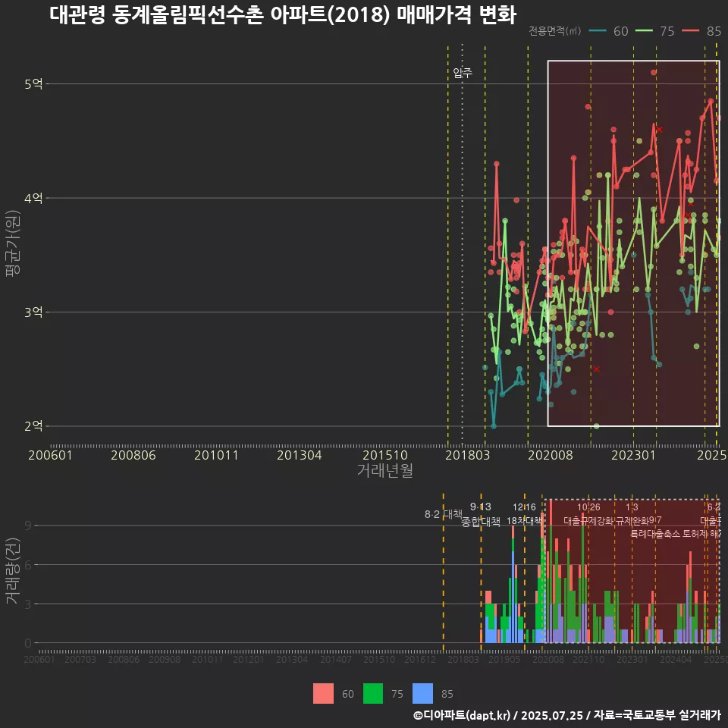Click the 전용면적(㎡) legend label
Viewport: 728px width, 728px height.
[555, 31]
